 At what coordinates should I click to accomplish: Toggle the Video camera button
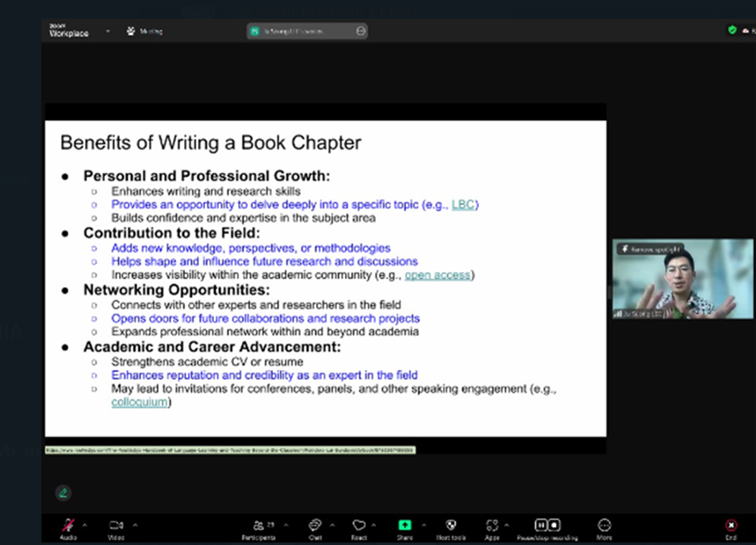click(x=116, y=525)
